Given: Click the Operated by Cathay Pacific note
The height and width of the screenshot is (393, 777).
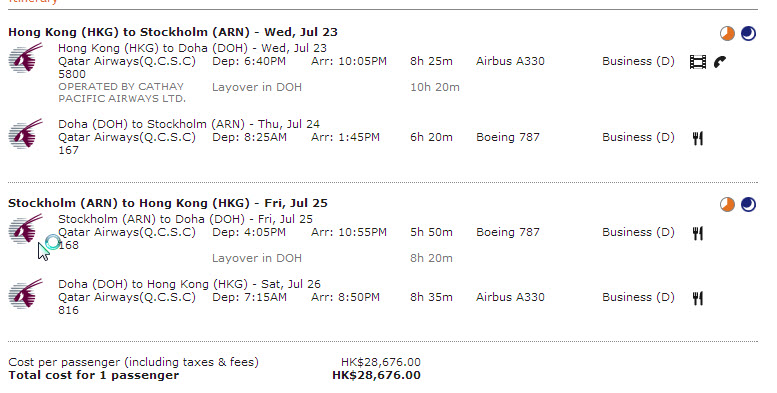Looking at the screenshot, I should [x=122, y=93].
